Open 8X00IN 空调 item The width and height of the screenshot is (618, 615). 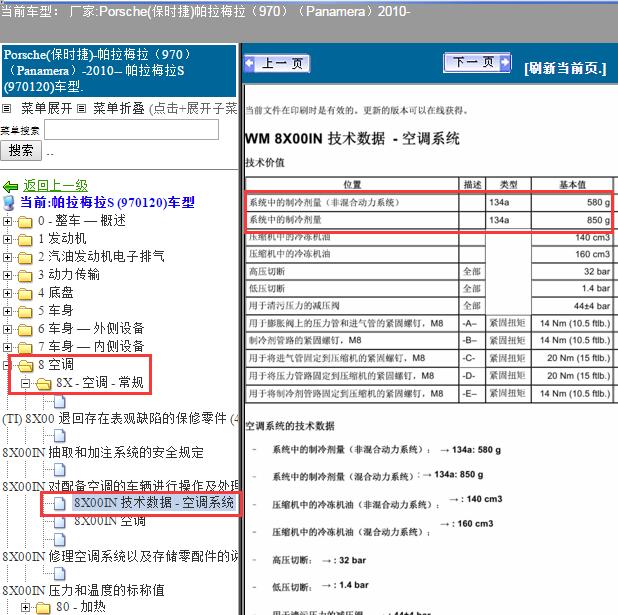110,521
